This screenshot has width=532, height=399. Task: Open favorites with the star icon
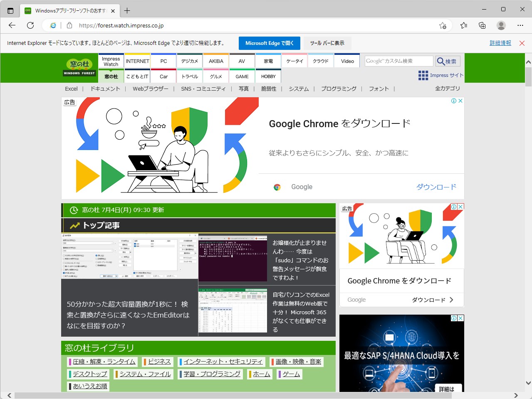[464, 25]
